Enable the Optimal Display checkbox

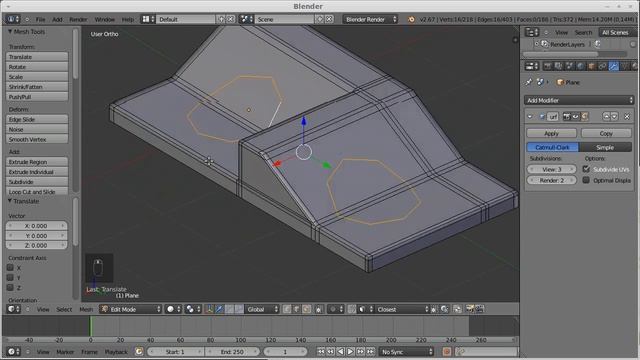pyautogui.click(x=586, y=180)
